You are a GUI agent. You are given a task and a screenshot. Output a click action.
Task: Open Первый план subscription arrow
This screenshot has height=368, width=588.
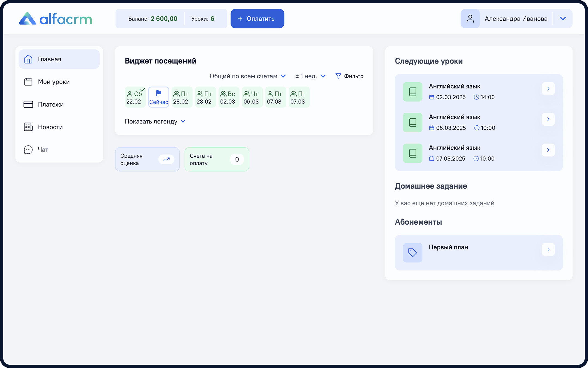point(548,249)
